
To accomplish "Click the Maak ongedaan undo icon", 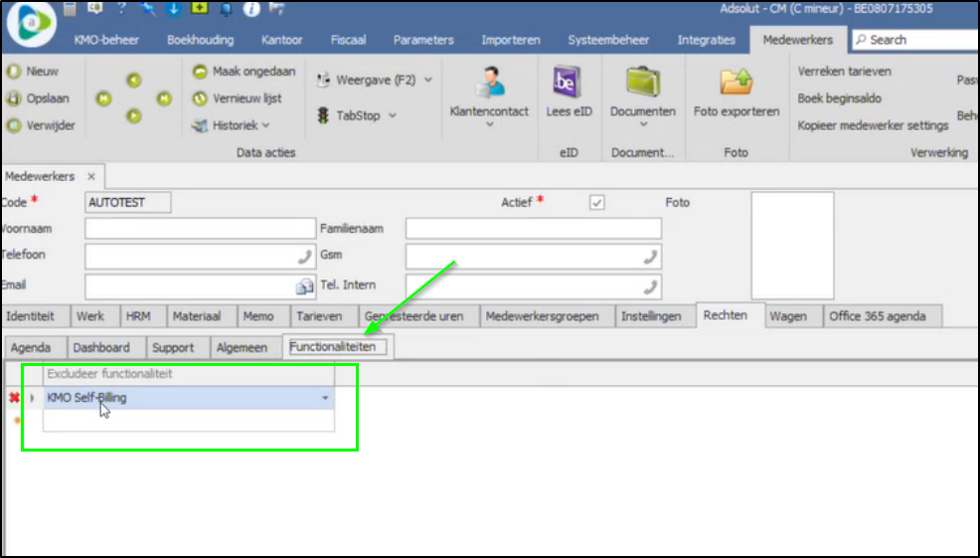I will (x=200, y=72).
